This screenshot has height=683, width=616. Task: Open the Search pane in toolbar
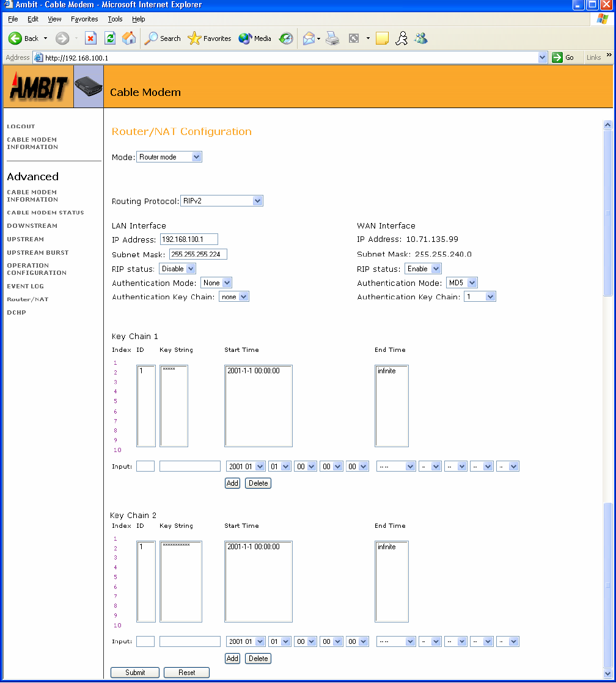point(163,38)
